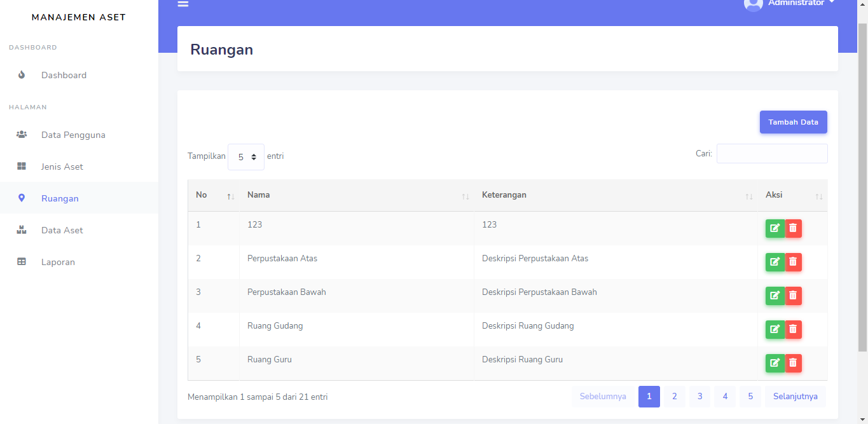Click the trash icon for Ruang Guru
868x424 pixels.
pyautogui.click(x=793, y=363)
